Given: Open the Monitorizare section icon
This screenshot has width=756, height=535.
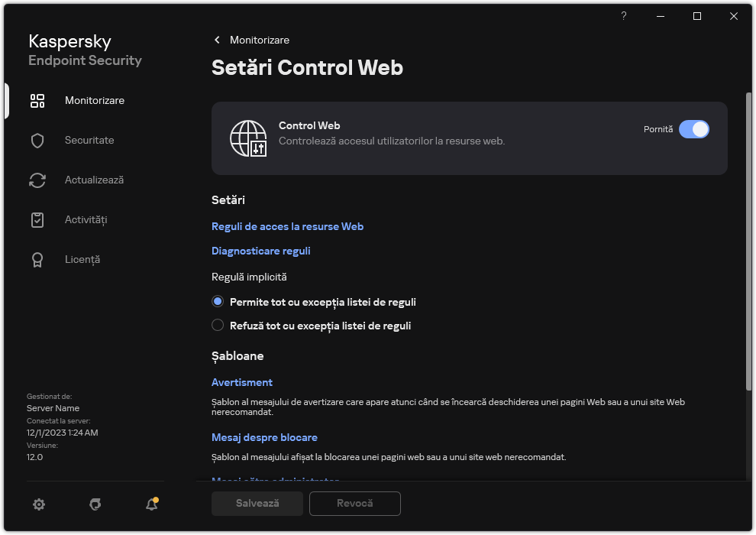Looking at the screenshot, I should (x=37, y=100).
